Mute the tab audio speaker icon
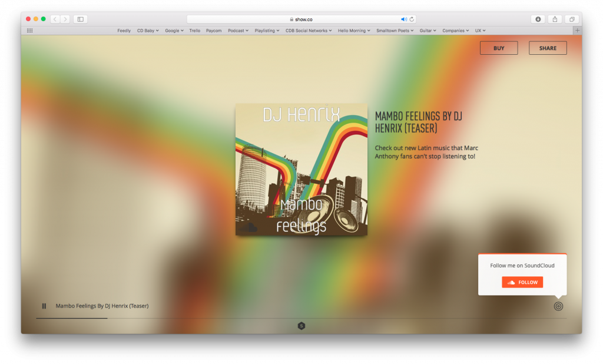The image size is (603, 364). click(403, 19)
